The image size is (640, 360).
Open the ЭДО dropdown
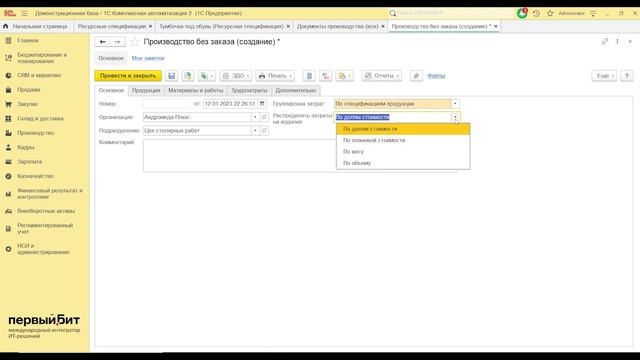click(236, 76)
